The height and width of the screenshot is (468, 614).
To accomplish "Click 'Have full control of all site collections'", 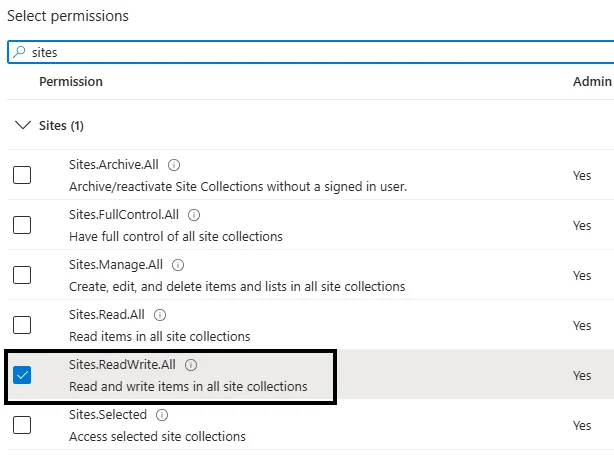I will (x=176, y=237).
